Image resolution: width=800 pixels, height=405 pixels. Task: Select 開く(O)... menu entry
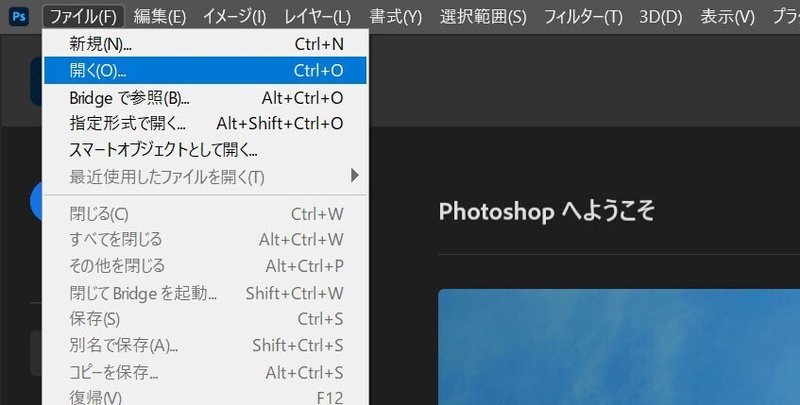tap(205, 70)
